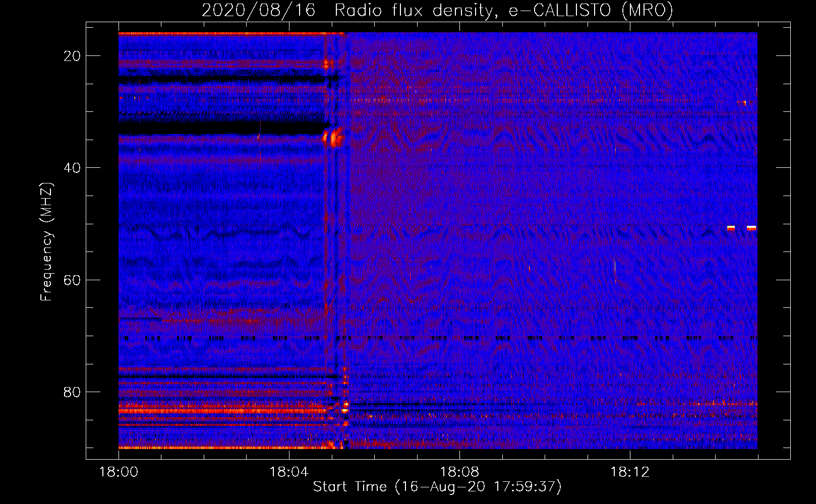The height and width of the screenshot is (504, 816).
Task: Click the plot title "2020/08/16 Radio flux density, e-CALLISTO (MRO)"
Action: coord(437,10)
